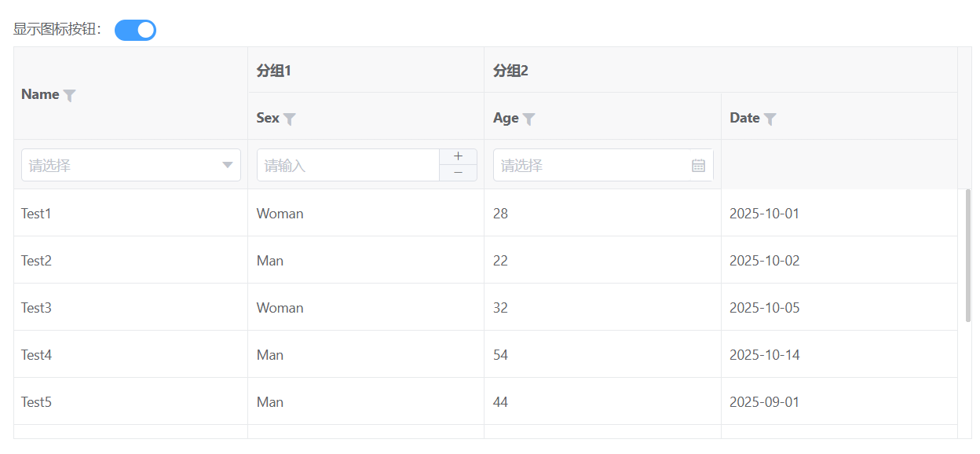Decrease value with the minus stepper
The image size is (980, 454).
458,173
